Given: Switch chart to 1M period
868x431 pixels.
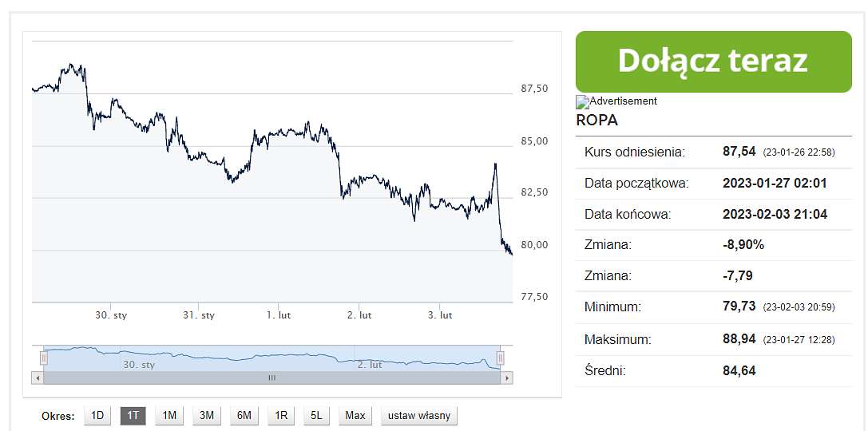Looking at the screenshot, I should pyautogui.click(x=169, y=415).
